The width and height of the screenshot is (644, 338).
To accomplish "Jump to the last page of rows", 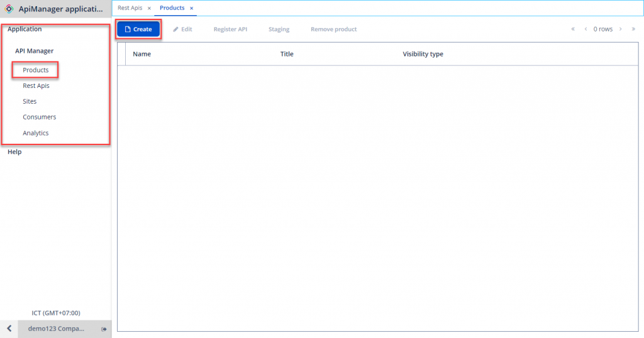I will click(x=633, y=30).
